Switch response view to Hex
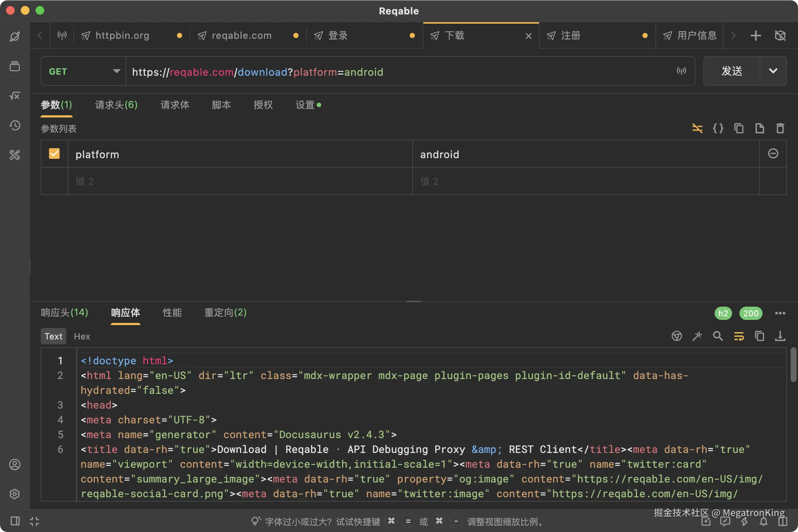 (82, 336)
